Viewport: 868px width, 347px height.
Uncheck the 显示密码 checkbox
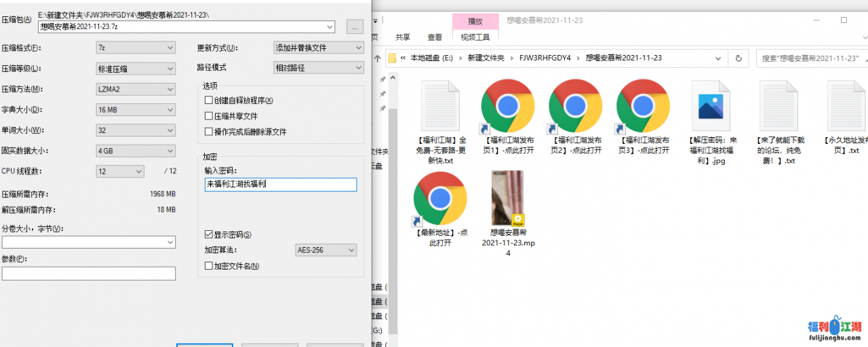click(209, 235)
